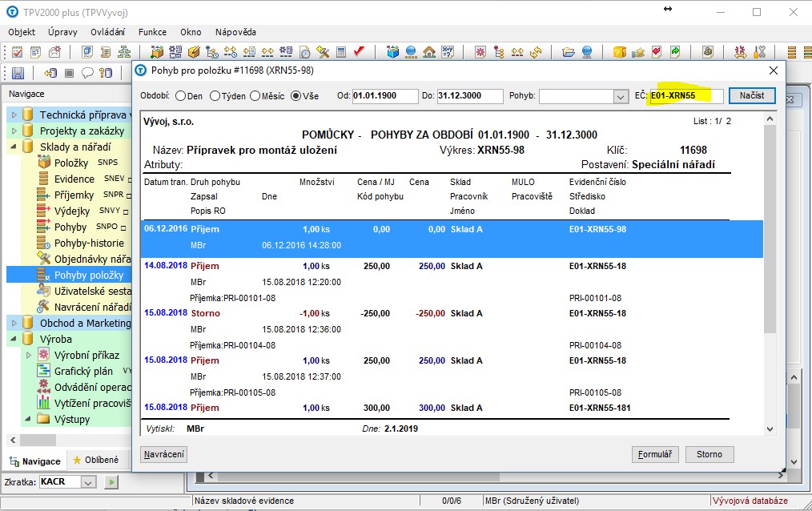Click the red arrow document icon
The width and height of the screenshot is (812, 511).
click(657, 52)
